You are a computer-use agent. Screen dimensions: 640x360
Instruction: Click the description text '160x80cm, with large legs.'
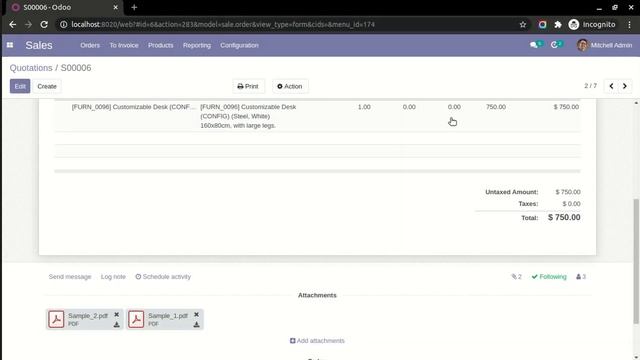click(x=238, y=126)
